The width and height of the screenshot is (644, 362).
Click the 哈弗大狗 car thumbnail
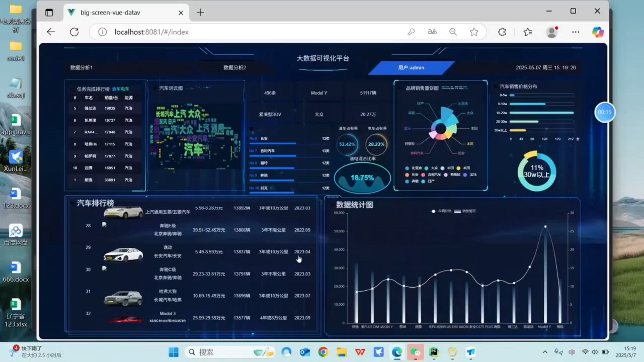click(x=123, y=298)
